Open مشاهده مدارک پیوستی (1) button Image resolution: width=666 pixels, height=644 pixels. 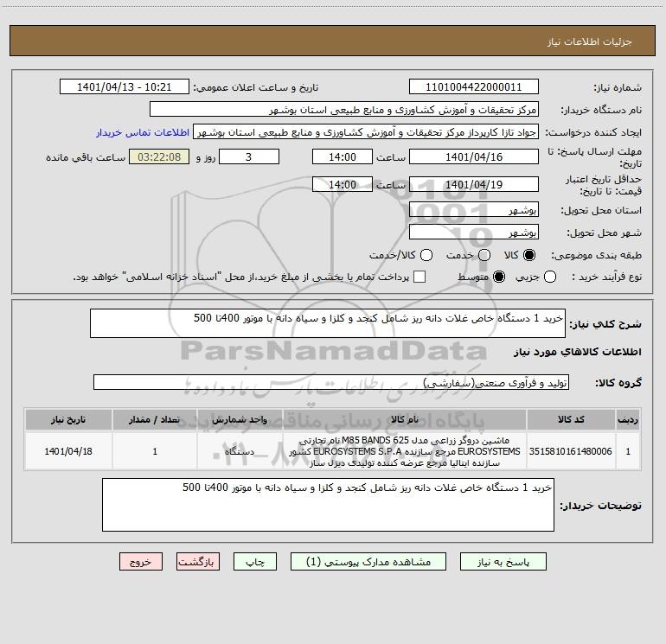[x=368, y=562]
